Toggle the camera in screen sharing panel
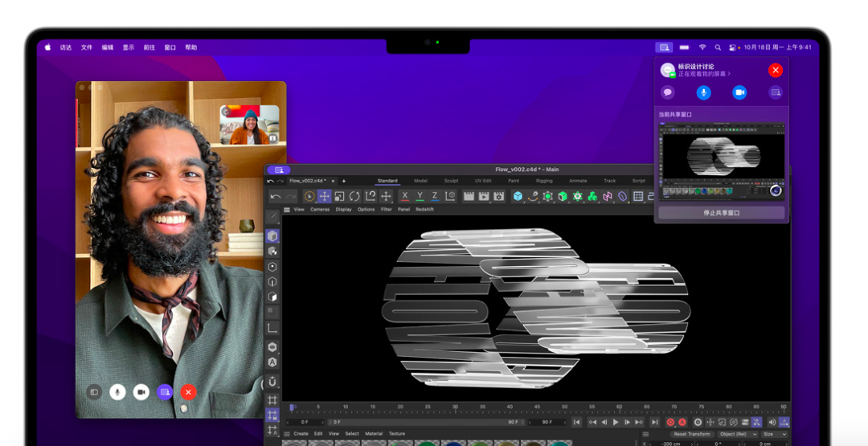Viewport: 868px width, 446px height. [x=739, y=92]
